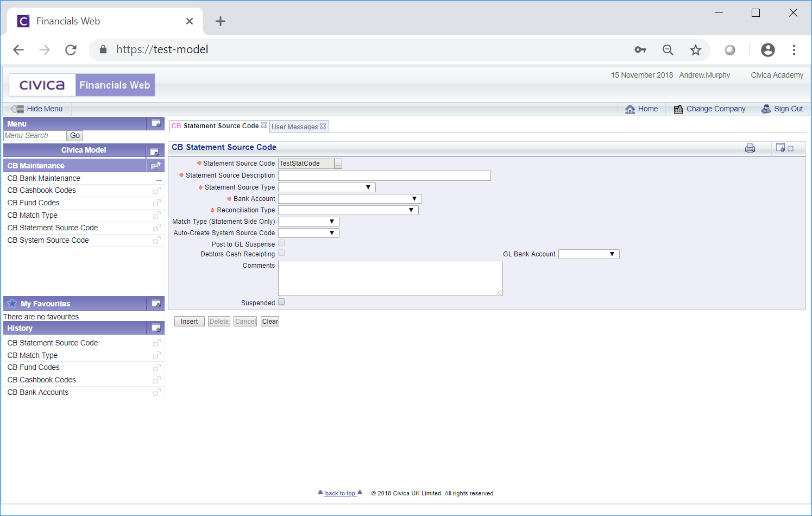
Task: Click the CB Maintenance header icon
Action: (x=156, y=166)
